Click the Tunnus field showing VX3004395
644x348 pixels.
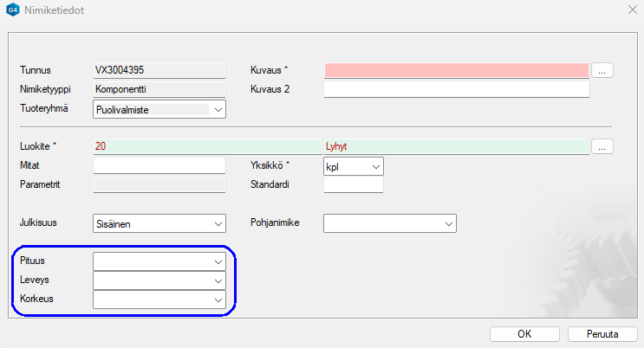point(159,70)
